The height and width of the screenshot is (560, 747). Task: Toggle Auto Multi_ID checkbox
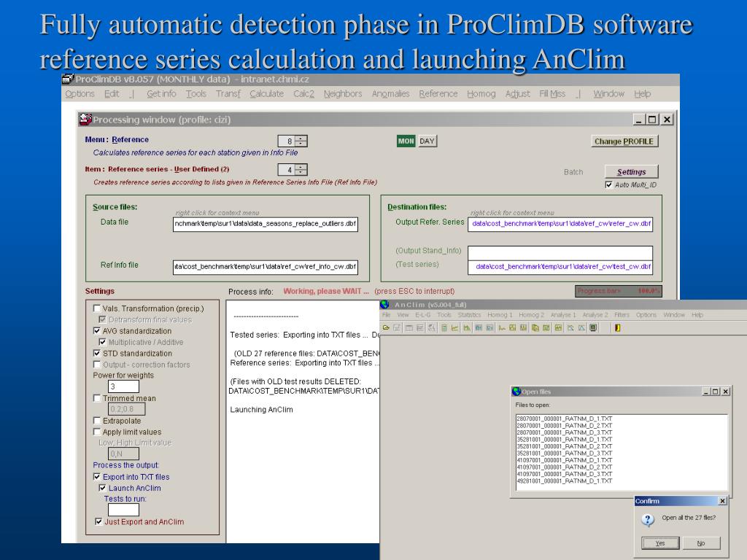(x=608, y=184)
